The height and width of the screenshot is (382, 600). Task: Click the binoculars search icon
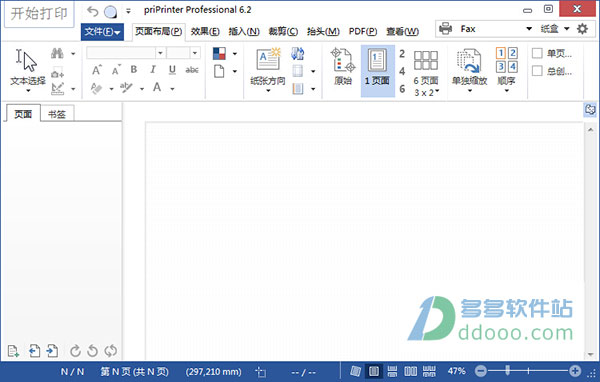click(57, 54)
